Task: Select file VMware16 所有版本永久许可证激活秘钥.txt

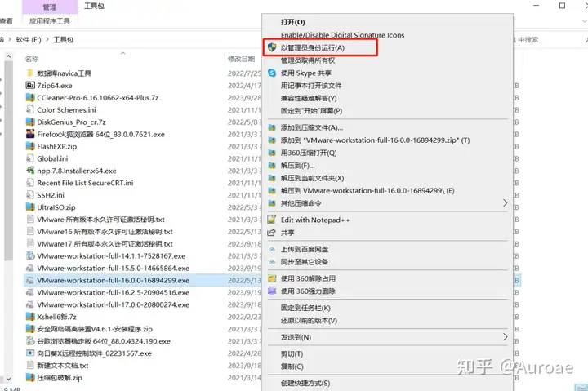Action: 105,231
